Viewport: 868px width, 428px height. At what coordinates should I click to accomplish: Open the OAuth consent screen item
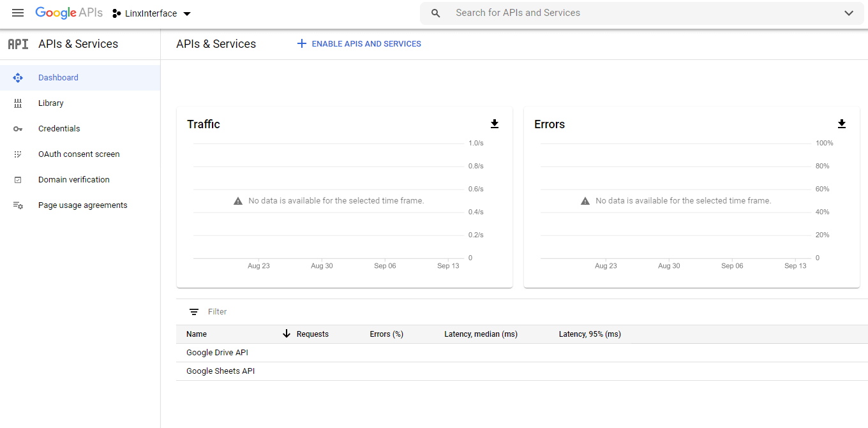[80, 154]
